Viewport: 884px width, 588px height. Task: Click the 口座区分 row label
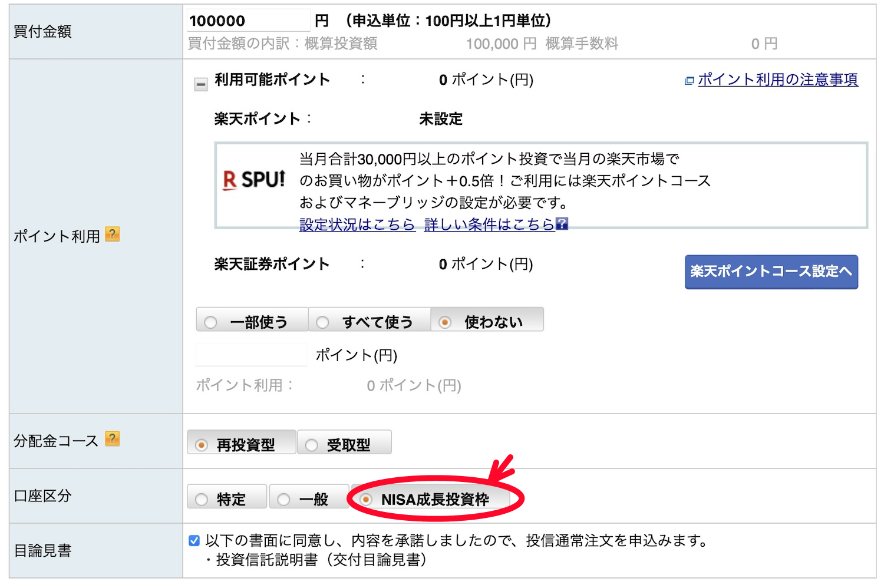[x=42, y=496]
